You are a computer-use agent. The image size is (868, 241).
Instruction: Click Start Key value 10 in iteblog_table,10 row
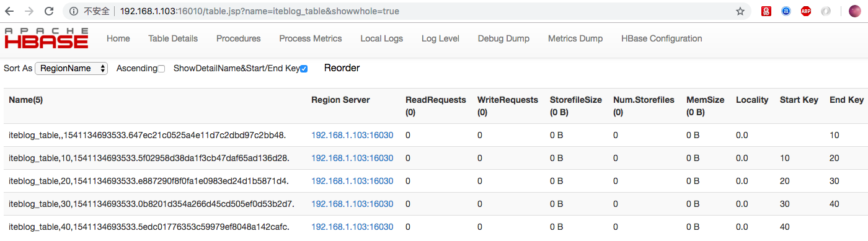(x=784, y=158)
